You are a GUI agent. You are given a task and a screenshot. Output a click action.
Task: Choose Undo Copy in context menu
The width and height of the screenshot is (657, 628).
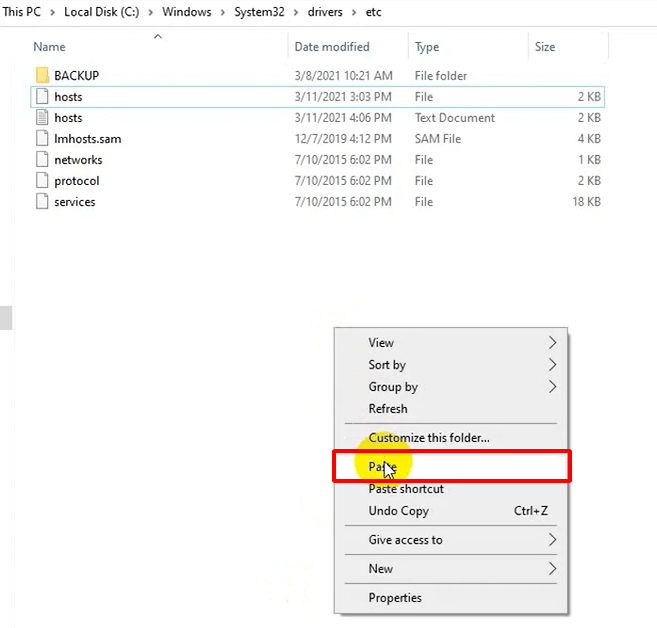[x=451, y=511]
